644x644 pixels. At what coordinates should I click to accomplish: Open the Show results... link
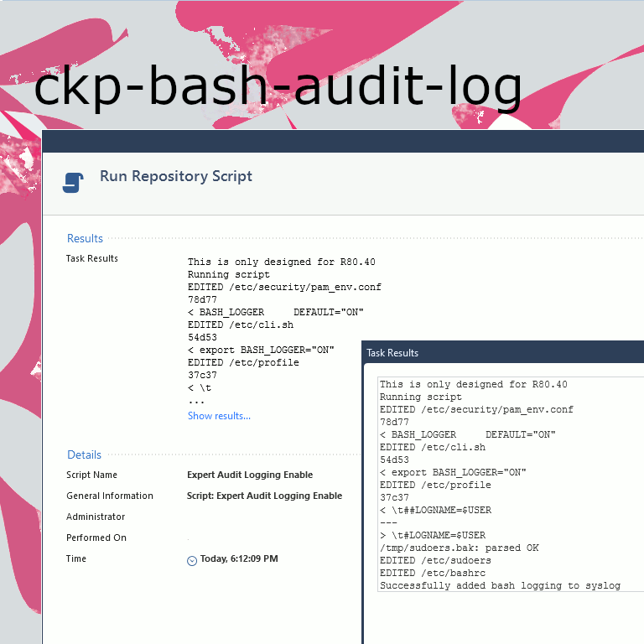click(x=219, y=416)
